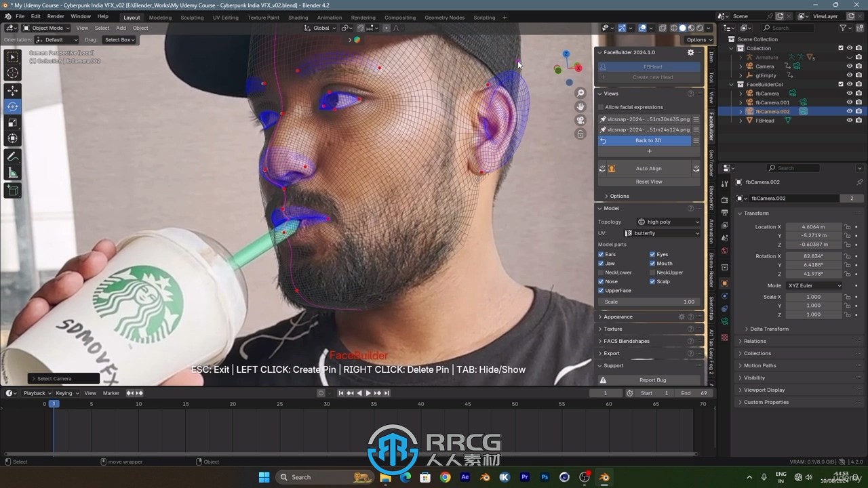
Task: Click the pan hand viewport gizmo
Action: 580,106
